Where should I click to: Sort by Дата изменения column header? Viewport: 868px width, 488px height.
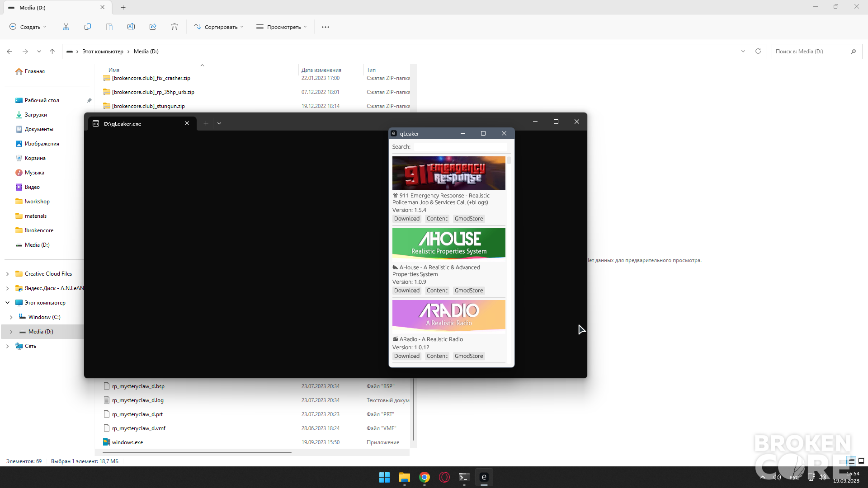click(x=321, y=70)
